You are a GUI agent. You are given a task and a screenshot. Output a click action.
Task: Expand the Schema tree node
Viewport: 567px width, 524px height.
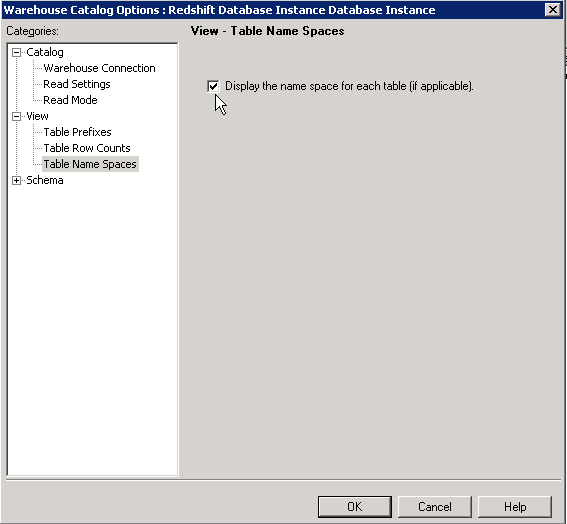pos(16,180)
